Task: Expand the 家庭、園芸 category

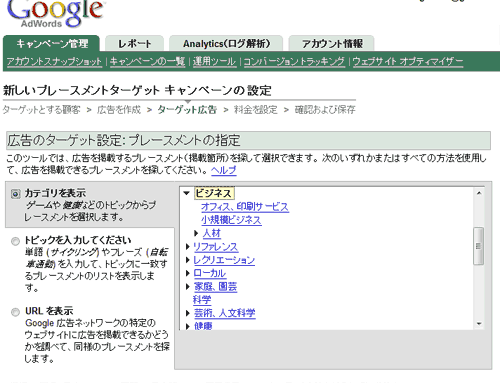Action: point(188,286)
